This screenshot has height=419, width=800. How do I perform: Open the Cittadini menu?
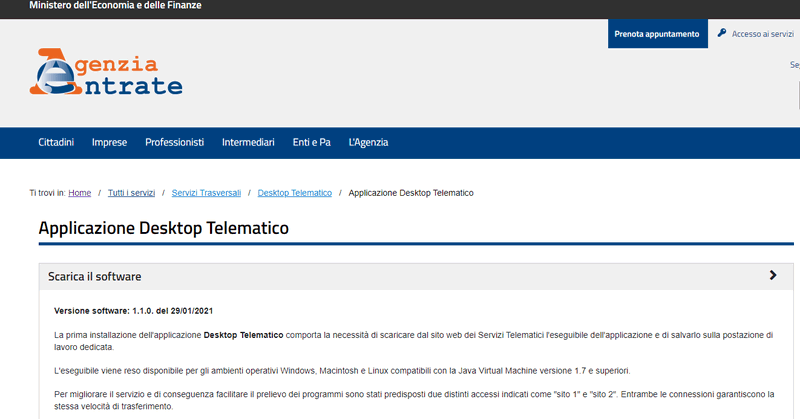click(x=56, y=142)
